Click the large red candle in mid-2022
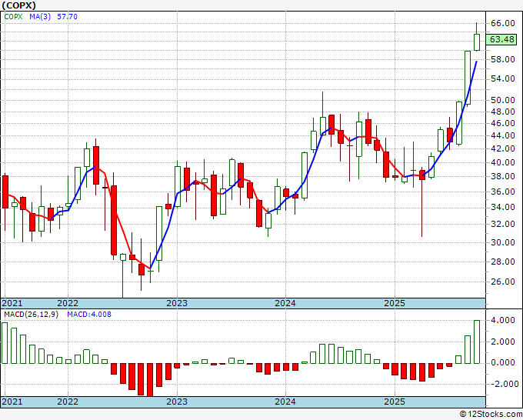The image size is (523, 420). tap(114, 220)
